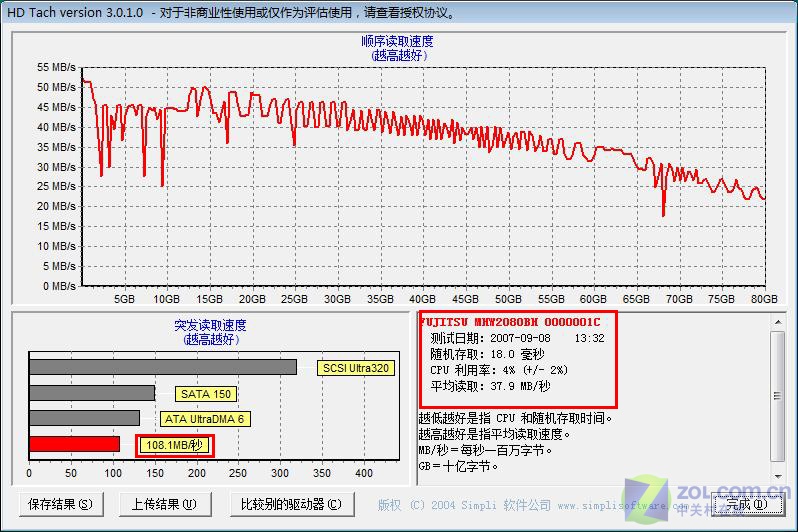Click the info panel scrollbar down arrow
Image resolution: width=798 pixels, height=532 pixels.
(x=778, y=477)
